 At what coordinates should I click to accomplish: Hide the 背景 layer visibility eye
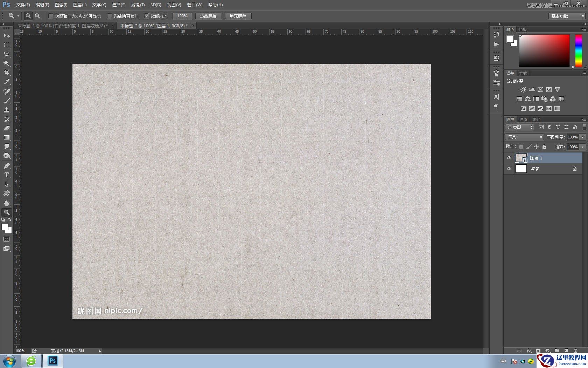coord(509,169)
